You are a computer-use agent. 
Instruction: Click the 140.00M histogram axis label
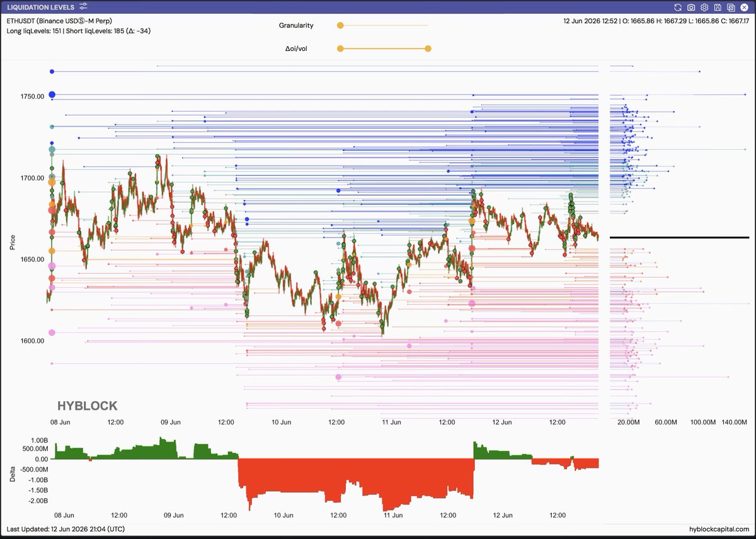[735, 422]
